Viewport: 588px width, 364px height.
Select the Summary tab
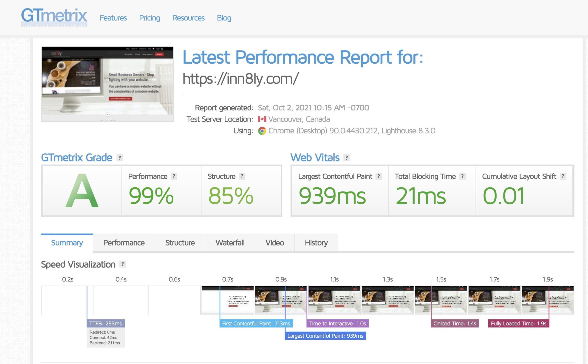67,243
